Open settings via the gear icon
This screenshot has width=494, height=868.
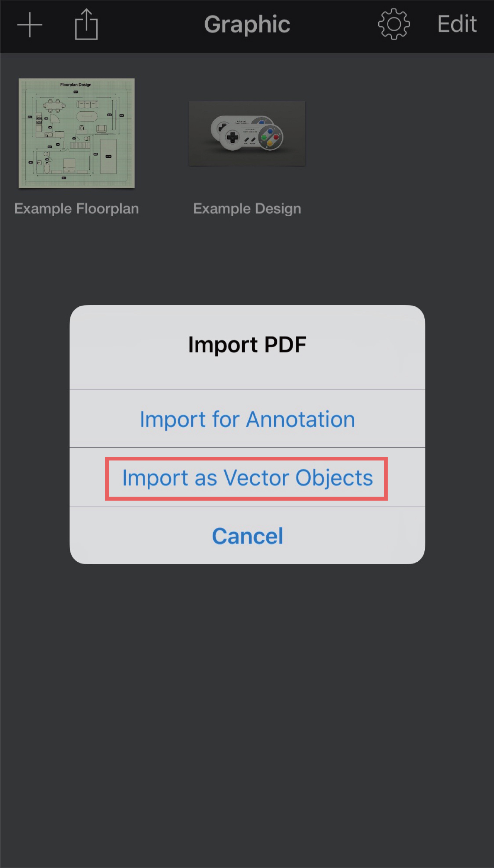(394, 25)
